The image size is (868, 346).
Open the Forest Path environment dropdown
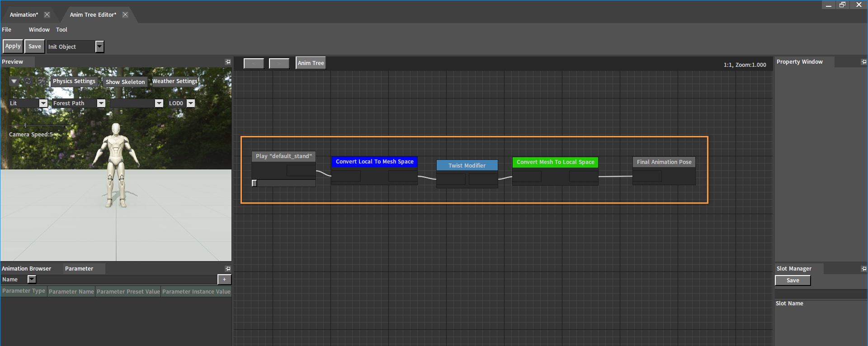[x=101, y=103]
